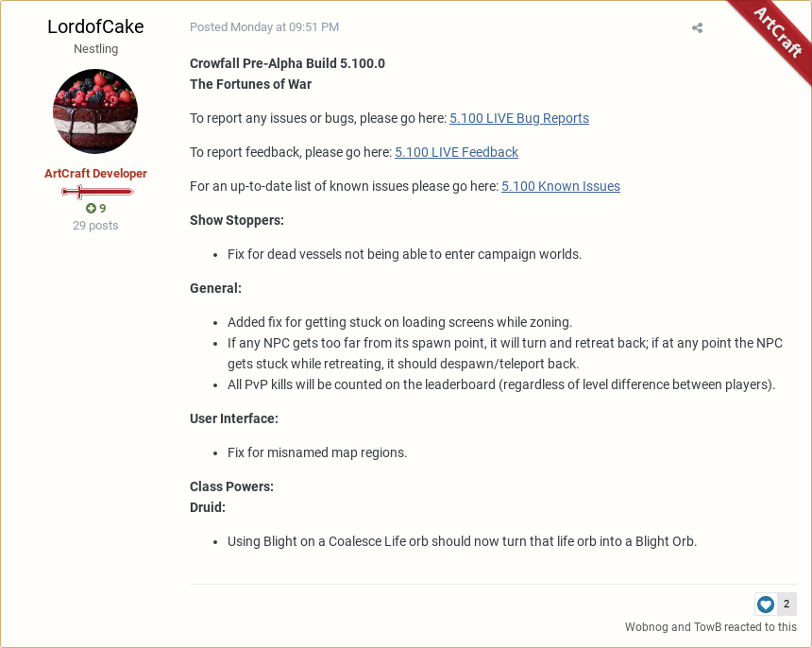Viewport: 812px width, 648px height.
Task: Click the ArtCraft Developer sword rank icon
Action: (97, 192)
